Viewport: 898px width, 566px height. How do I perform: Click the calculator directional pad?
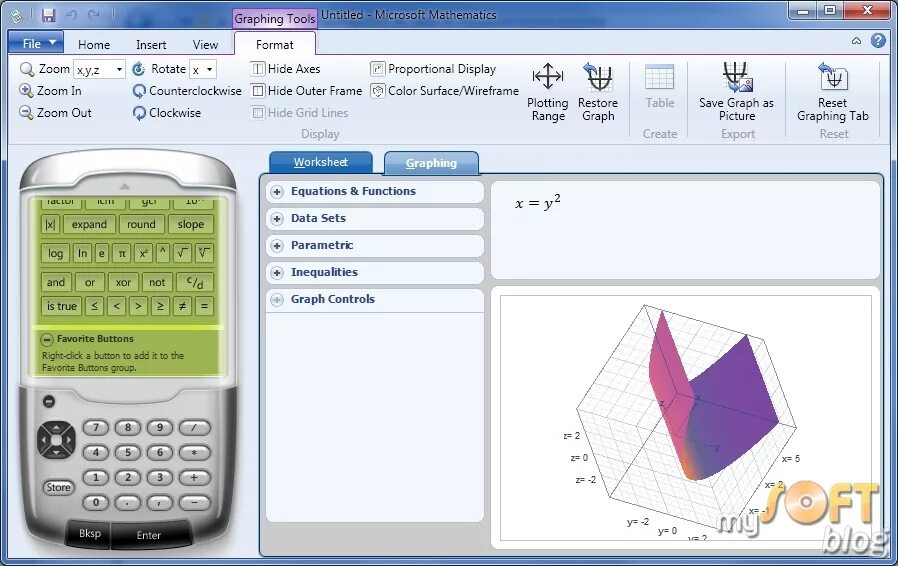56,440
